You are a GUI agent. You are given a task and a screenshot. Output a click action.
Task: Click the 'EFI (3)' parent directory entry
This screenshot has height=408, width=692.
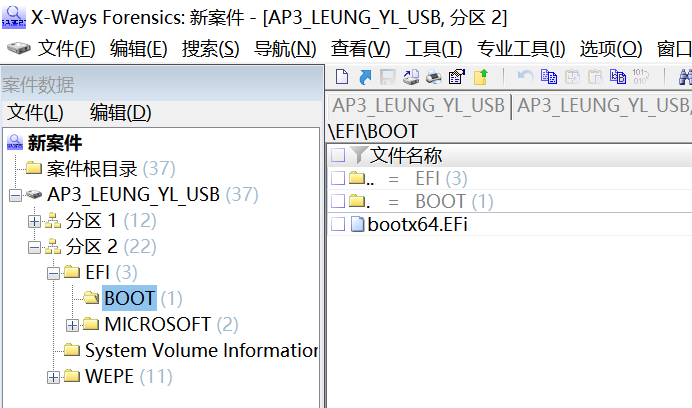point(441,178)
